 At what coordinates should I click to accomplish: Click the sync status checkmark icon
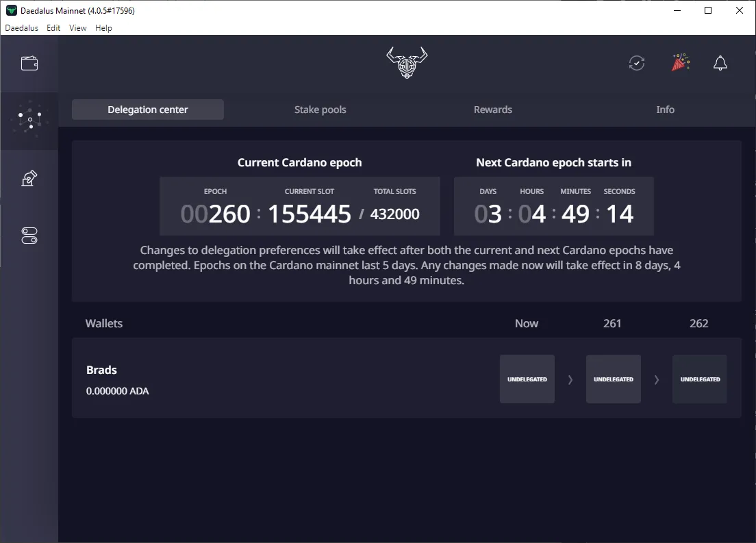[x=636, y=63]
